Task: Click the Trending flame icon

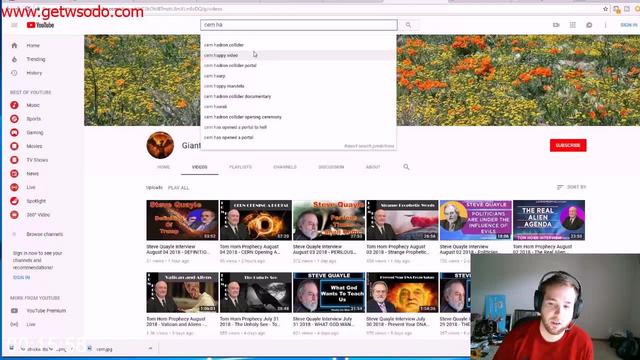Action: point(14,59)
